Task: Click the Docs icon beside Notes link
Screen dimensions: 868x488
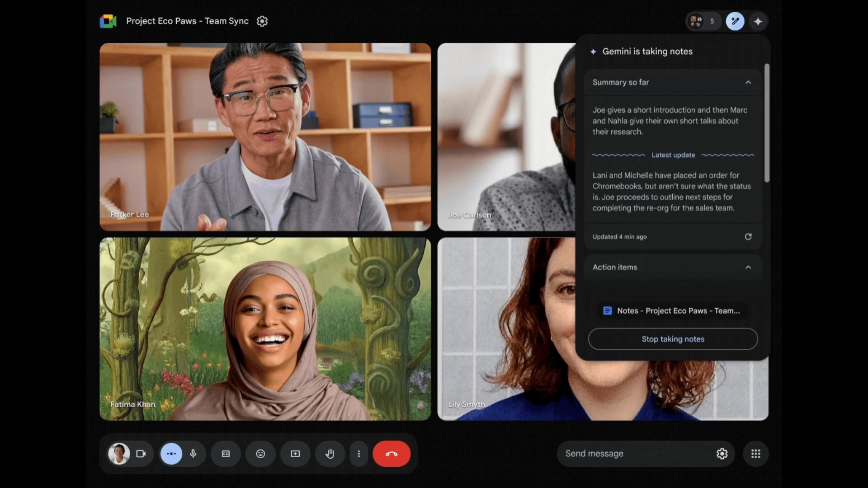Action: (x=608, y=311)
